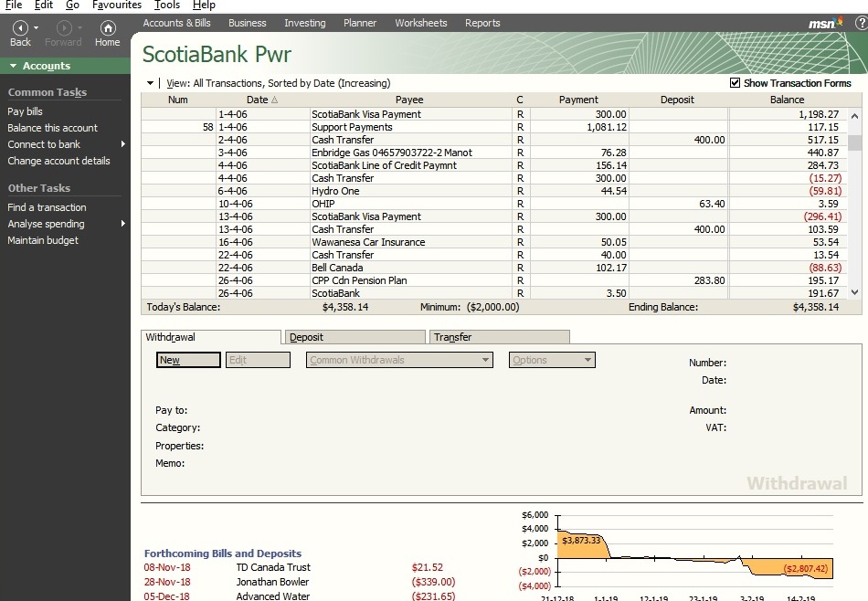
Task: Click the New transaction button
Action: pos(188,360)
